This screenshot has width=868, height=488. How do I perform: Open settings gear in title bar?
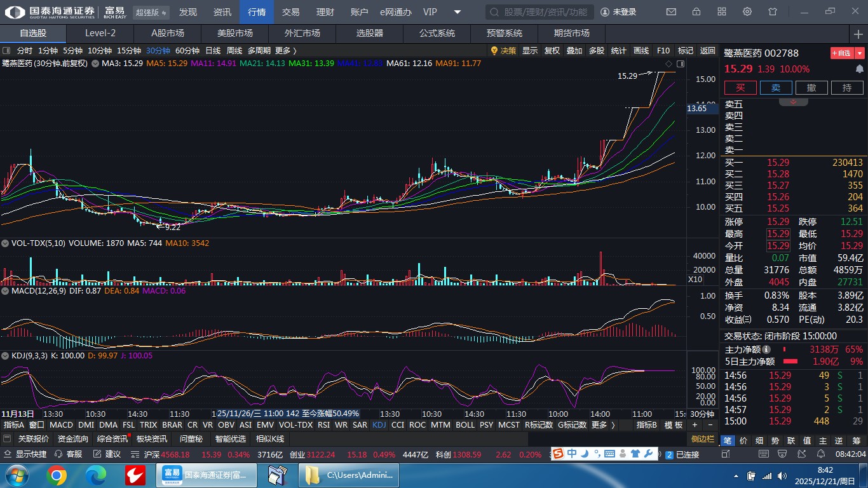tap(747, 12)
